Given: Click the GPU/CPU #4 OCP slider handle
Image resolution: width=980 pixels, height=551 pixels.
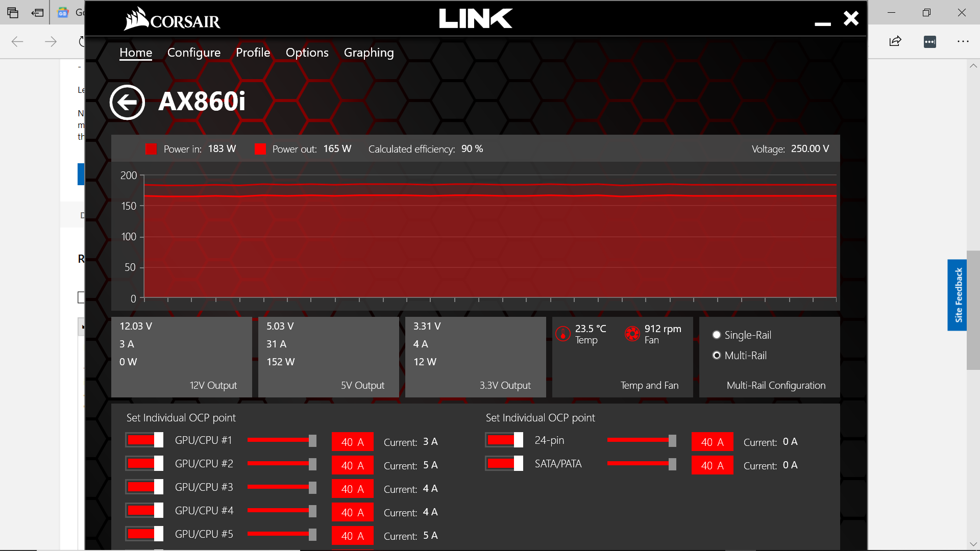Looking at the screenshot, I should pyautogui.click(x=312, y=511).
